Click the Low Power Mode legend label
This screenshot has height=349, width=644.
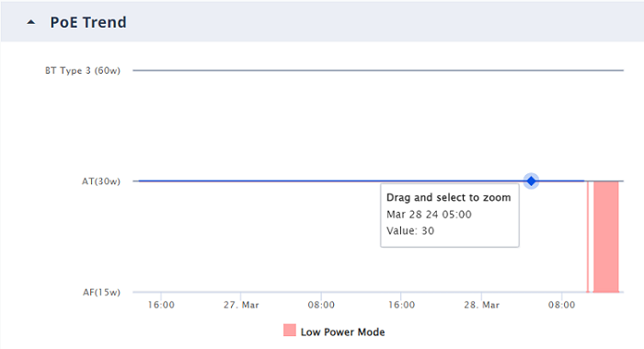(342, 332)
